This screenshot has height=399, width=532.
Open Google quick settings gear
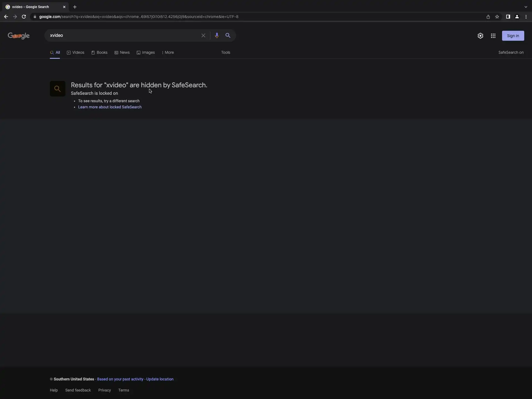coord(480,36)
